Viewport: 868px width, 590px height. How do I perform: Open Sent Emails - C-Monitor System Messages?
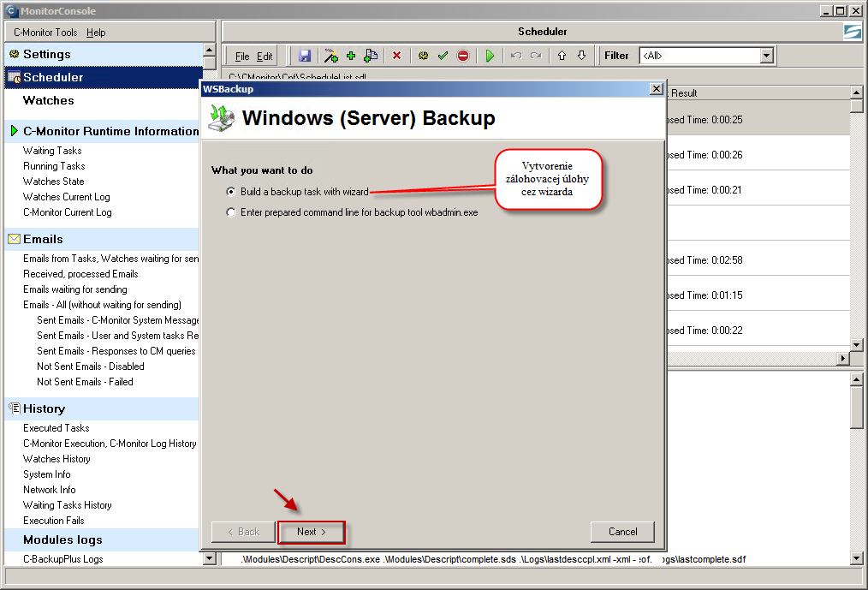pos(118,321)
